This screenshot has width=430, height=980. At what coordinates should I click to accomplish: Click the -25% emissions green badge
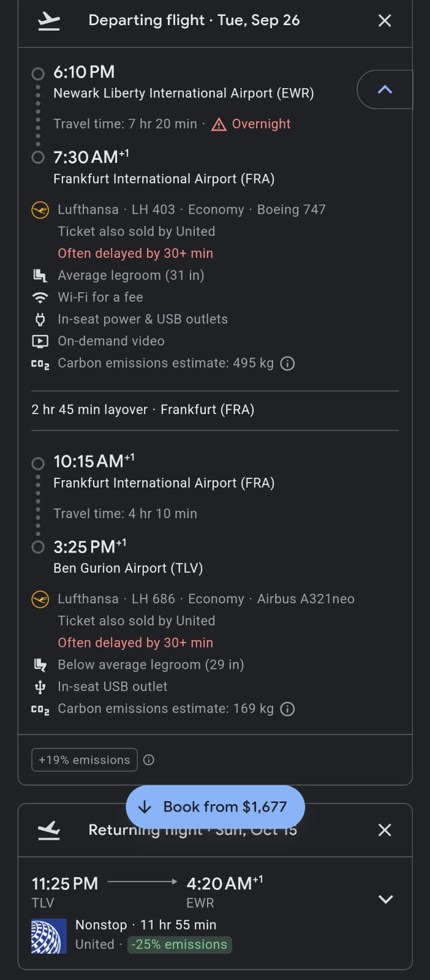[x=179, y=944]
